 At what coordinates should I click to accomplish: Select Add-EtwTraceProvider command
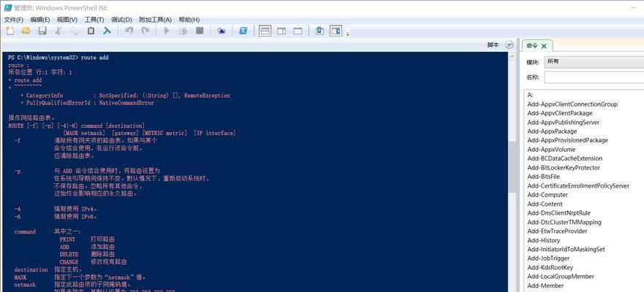[557, 231]
